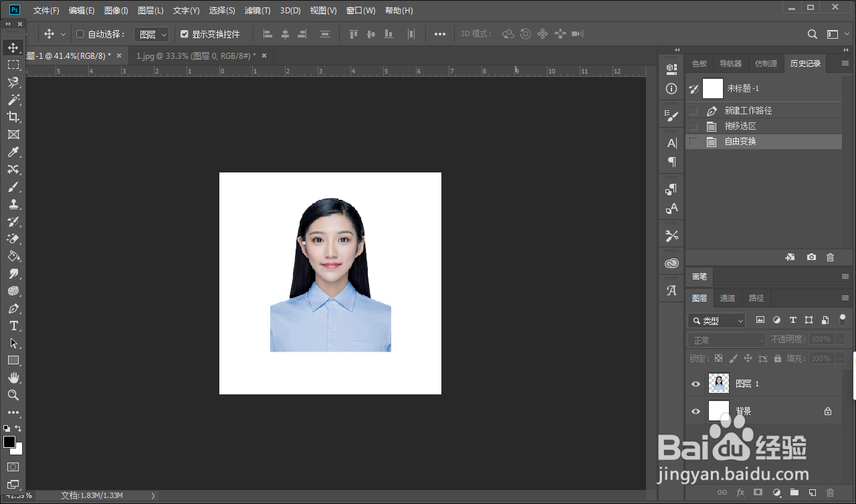Open the Edit Toolbar ellipsis
Screen dimensions: 856x504
pyautogui.click(x=13, y=412)
